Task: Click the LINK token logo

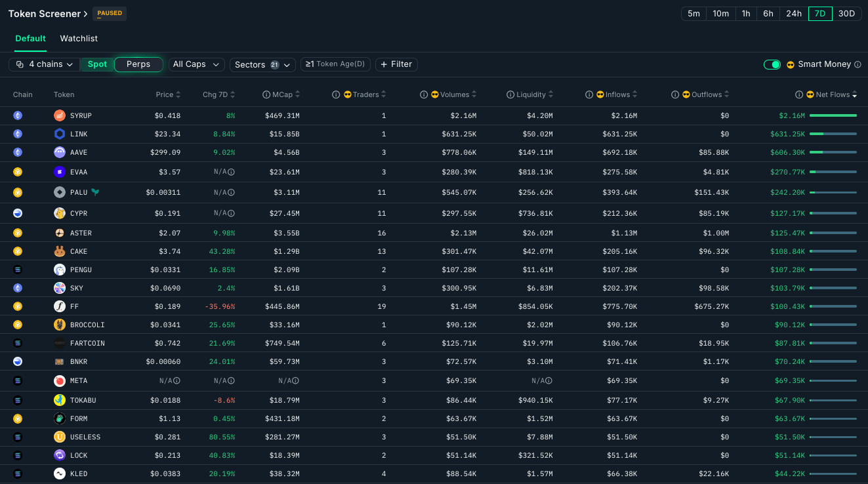Action: coord(60,134)
